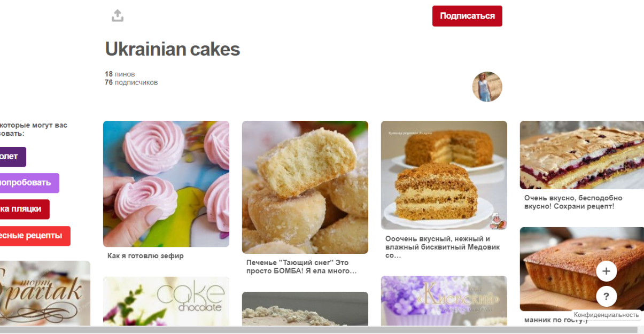Click the horizontal scrollbar at the bottom

[322, 330]
